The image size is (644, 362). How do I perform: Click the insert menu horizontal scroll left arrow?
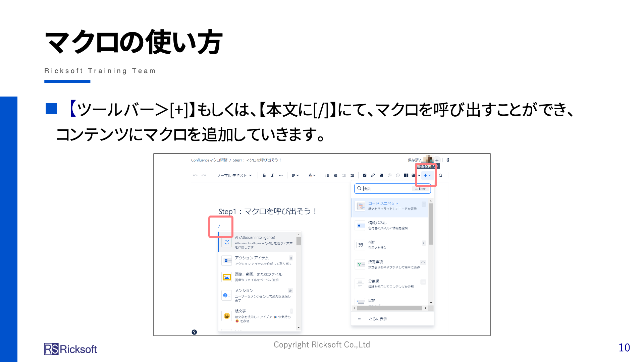pos(354,308)
